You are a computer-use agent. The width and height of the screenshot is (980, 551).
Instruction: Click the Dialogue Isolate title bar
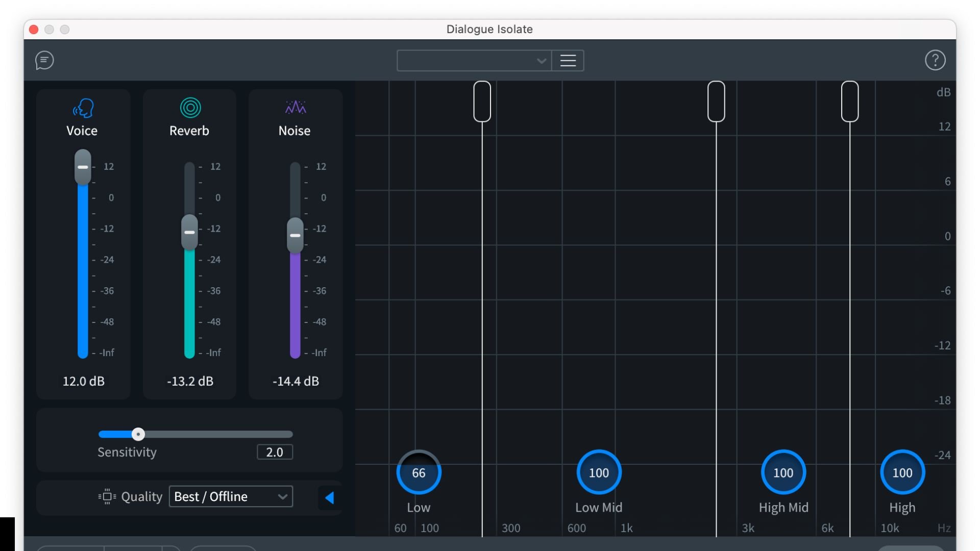pos(489,29)
